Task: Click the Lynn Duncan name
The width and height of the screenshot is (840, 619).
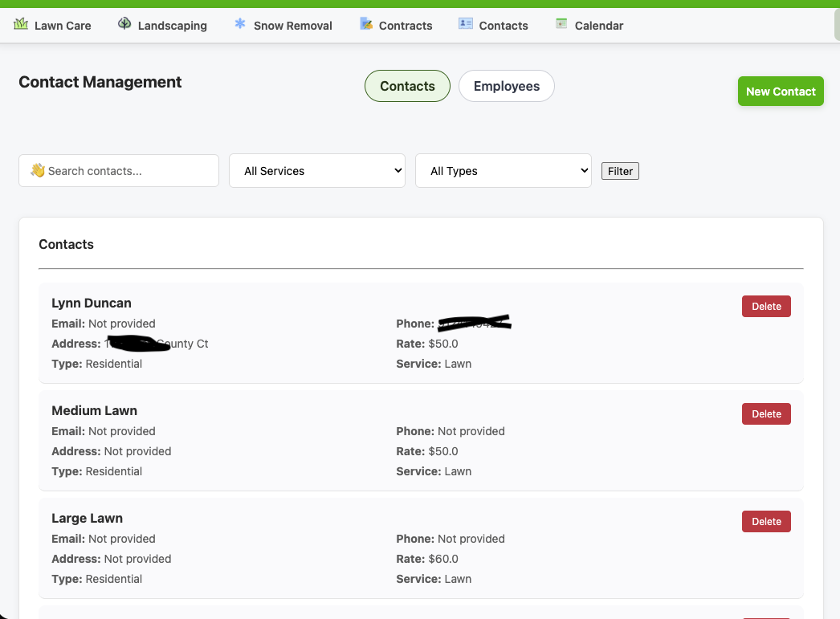Action: click(92, 303)
